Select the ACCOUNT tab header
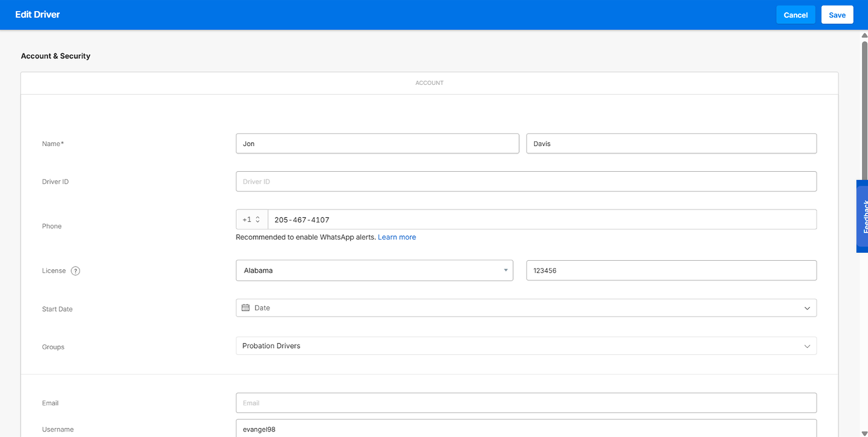868x437 pixels. (x=429, y=83)
